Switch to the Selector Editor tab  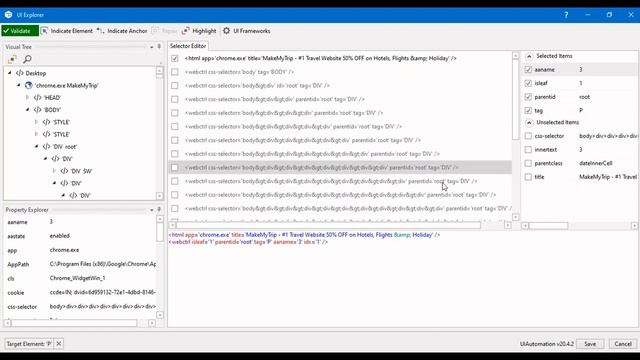188,46
